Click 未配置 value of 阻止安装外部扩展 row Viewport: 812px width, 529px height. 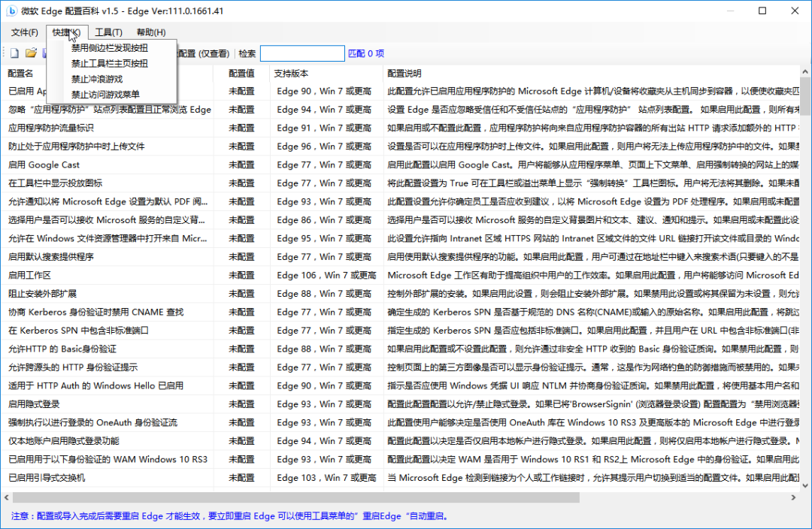(242, 294)
